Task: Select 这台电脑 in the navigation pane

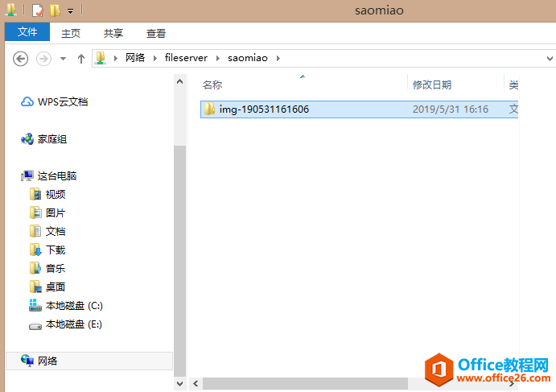Action: coord(57,176)
